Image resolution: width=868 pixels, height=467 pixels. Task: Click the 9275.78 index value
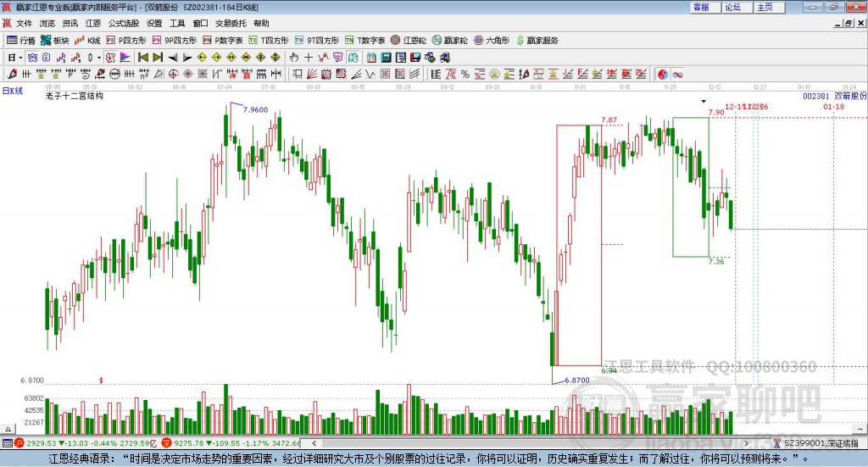(x=189, y=443)
